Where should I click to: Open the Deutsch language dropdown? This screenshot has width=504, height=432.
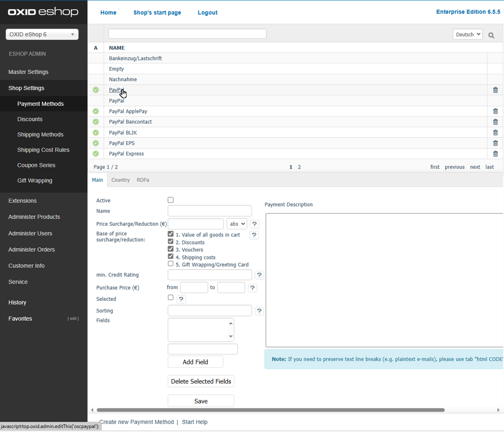(x=467, y=35)
